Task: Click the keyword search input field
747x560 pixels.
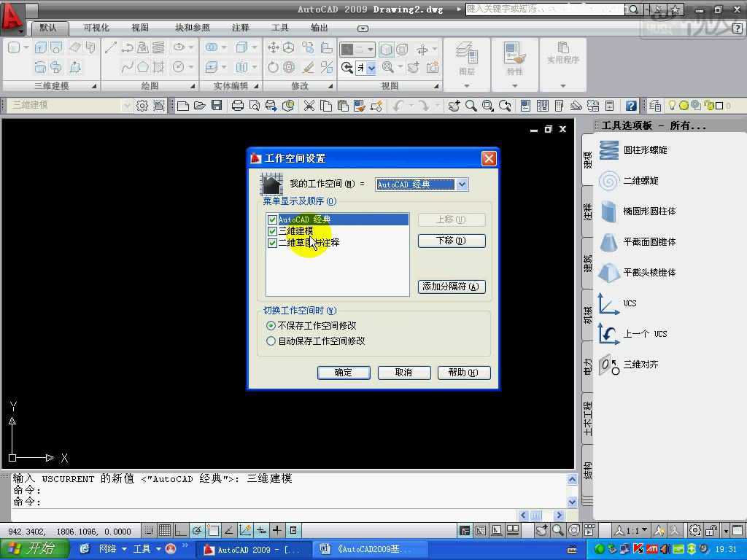Action: pyautogui.click(x=544, y=9)
